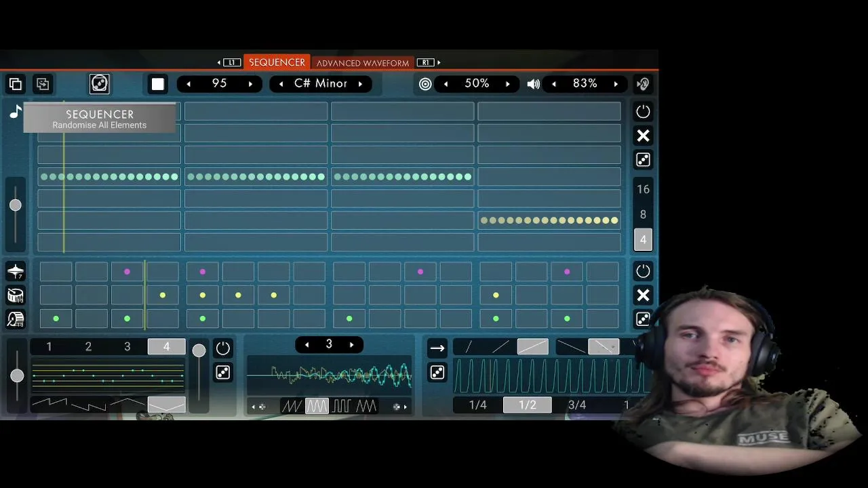Select the highlighted rising ramp envelope
868x488 pixels.
533,347
